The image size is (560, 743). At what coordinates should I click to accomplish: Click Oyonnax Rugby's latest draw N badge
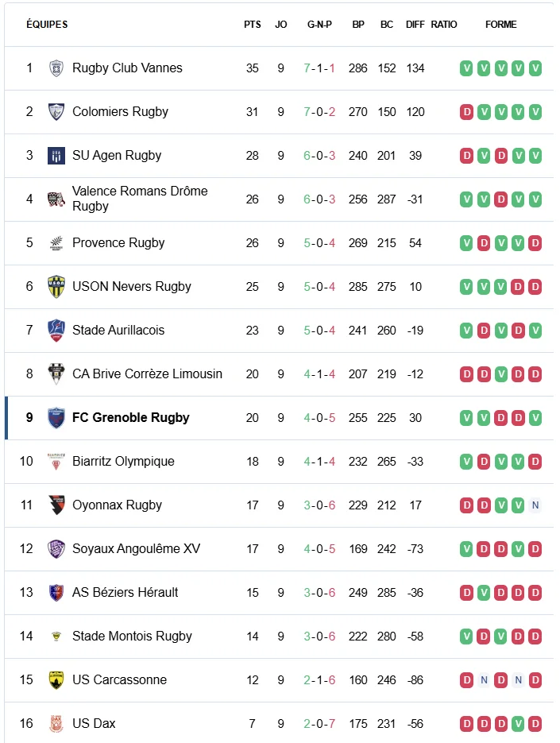point(535,505)
